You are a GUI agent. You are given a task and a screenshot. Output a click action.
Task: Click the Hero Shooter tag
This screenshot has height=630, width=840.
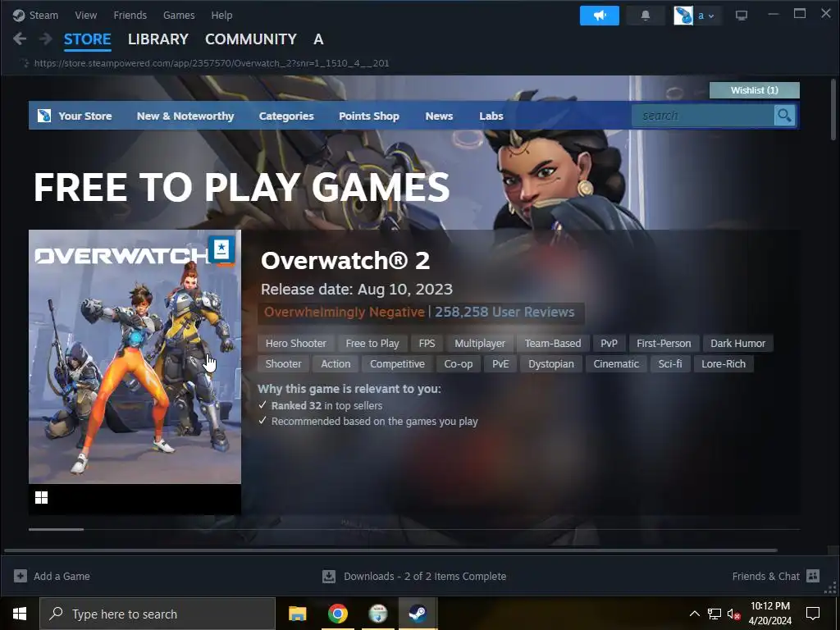point(295,344)
